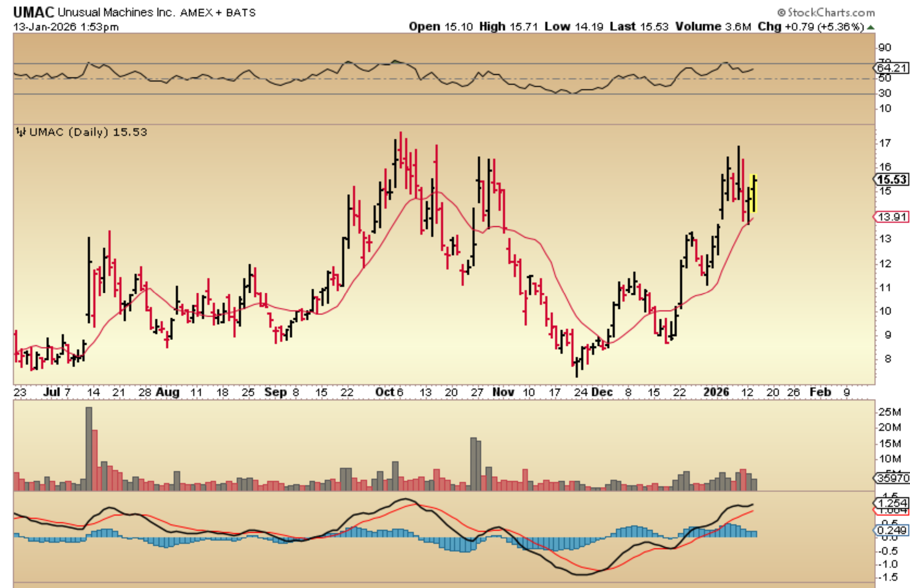This screenshot has width=910, height=588.
Task: Click the 64.21 RSI value tag
Action: 891,68
